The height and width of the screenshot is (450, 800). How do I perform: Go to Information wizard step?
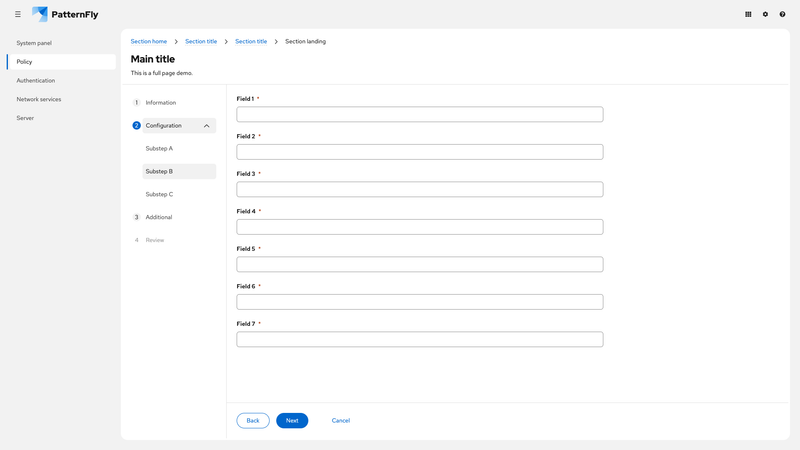click(160, 103)
